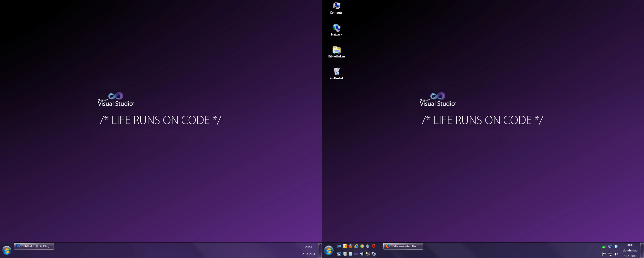Click the globe and monitor quick launch icon
Screen dimensions: 644x258
[374, 254]
